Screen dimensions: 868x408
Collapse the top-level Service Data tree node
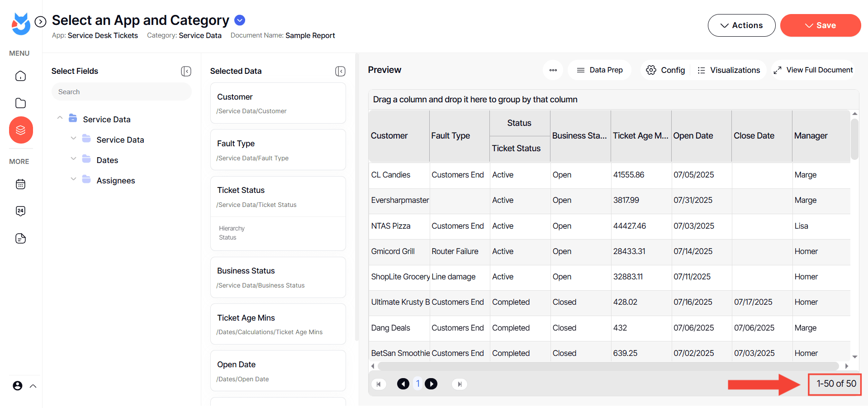tap(60, 118)
